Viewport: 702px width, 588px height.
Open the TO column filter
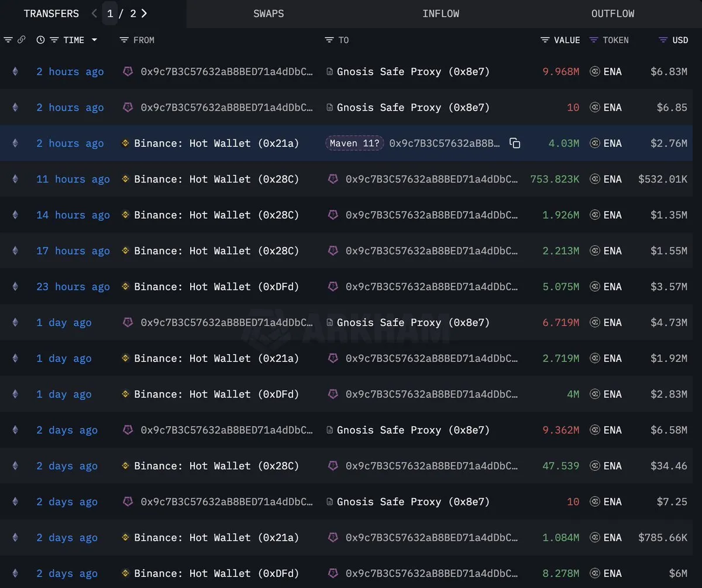[x=329, y=40]
